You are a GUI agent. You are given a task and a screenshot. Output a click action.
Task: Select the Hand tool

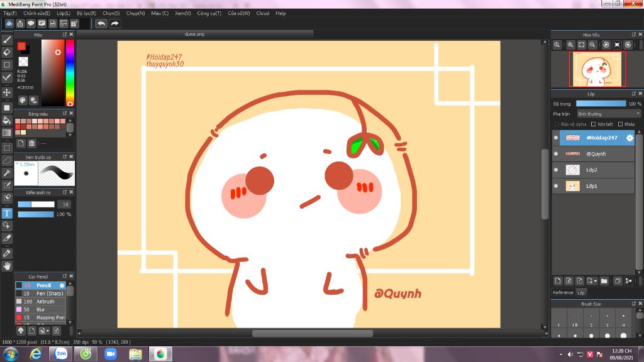tap(7, 266)
